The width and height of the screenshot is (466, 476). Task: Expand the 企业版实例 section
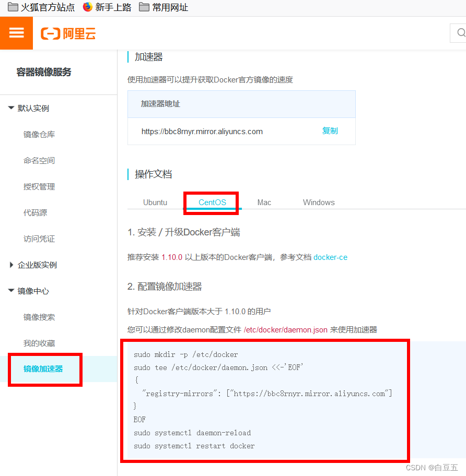point(33,265)
